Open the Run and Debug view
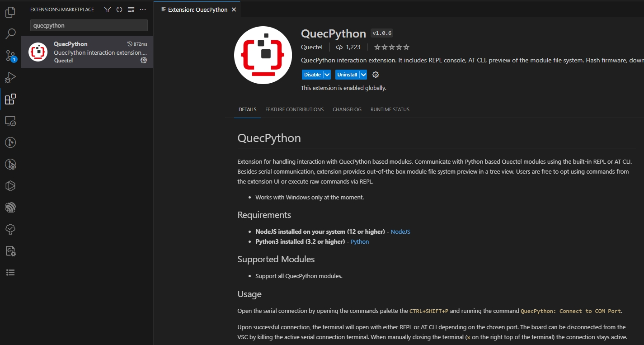 10,77
